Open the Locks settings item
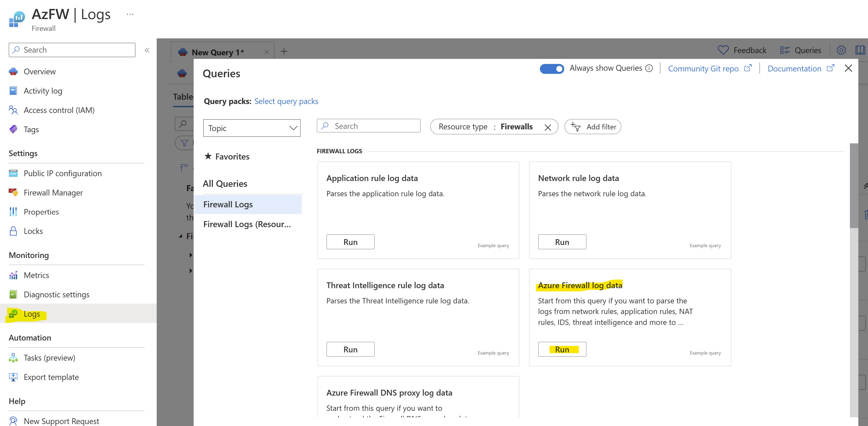The width and height of the screenshot is (868, 426). coord(33,231)
